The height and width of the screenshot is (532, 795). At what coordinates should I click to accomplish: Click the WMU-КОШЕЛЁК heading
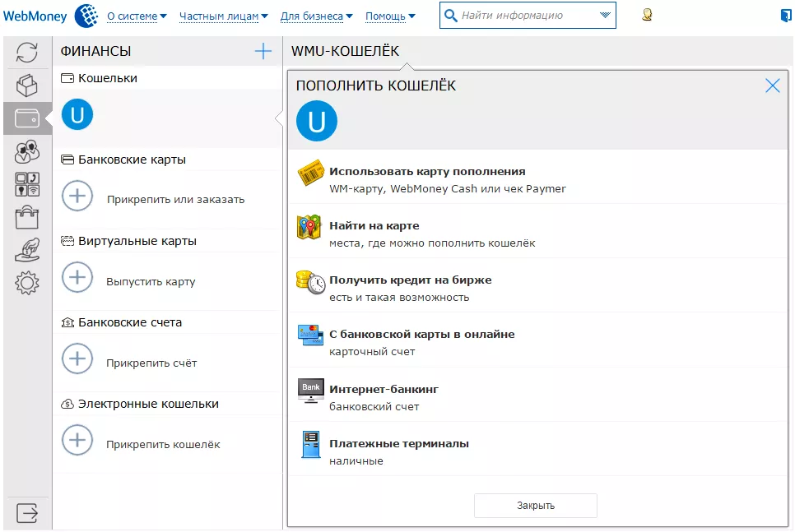(345, 51)
